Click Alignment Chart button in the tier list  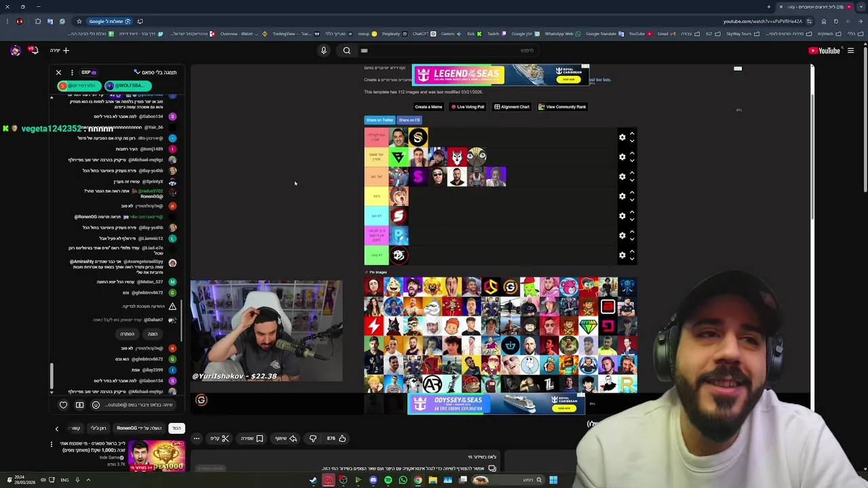click(512, 107)
